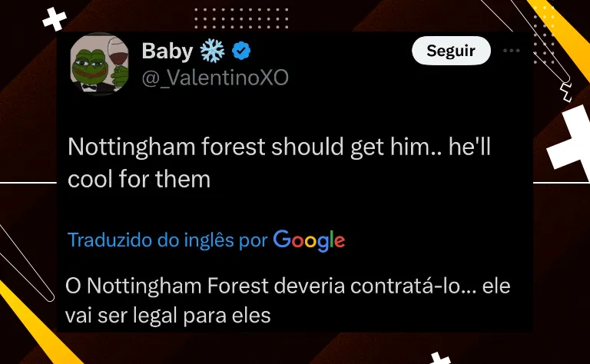The width and height of the screenshot is (590, 364).
Task: Open the Pepe frog profile avatar
Action: pos(99,64)
